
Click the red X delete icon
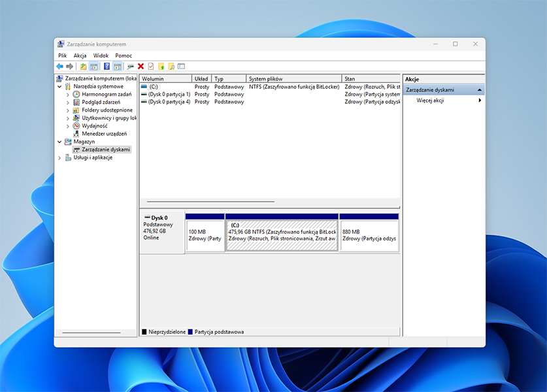(x=141, y=66)
